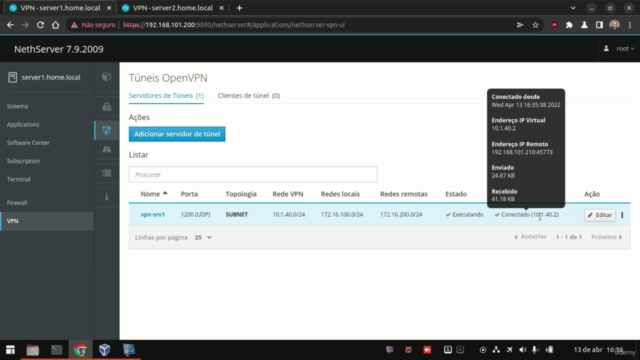Sort the table by the Nome column
This screenshot has width=640, height=360.
tap(154, 194)
